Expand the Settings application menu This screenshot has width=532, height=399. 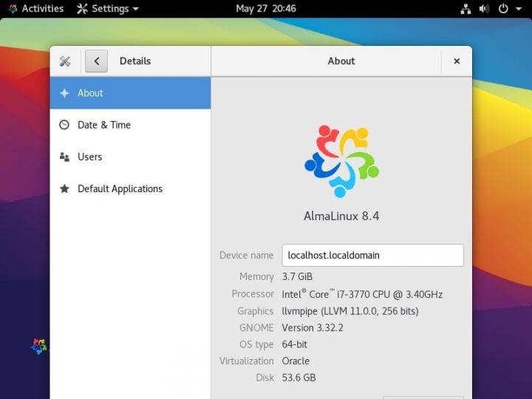point(108,9)
